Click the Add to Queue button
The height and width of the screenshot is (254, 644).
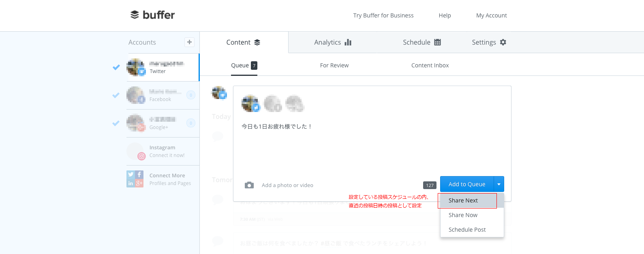[467, 184]
